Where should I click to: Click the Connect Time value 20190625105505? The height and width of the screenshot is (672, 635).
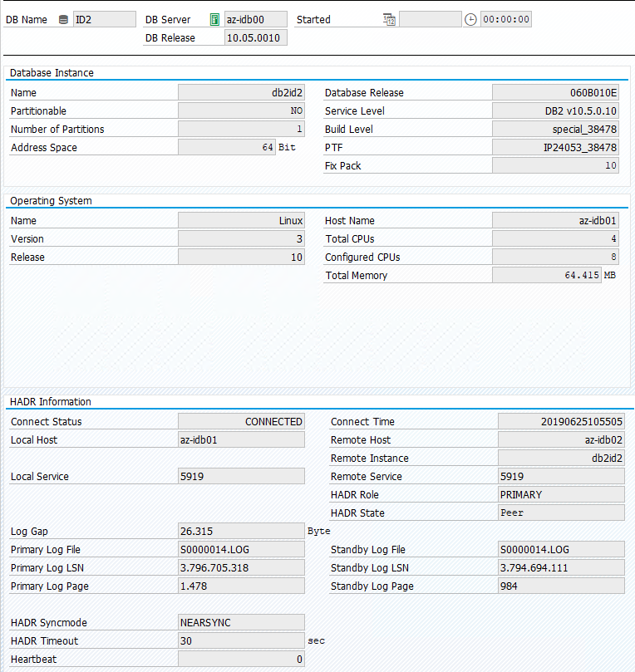pyautogui.click(x=561, y=422)
